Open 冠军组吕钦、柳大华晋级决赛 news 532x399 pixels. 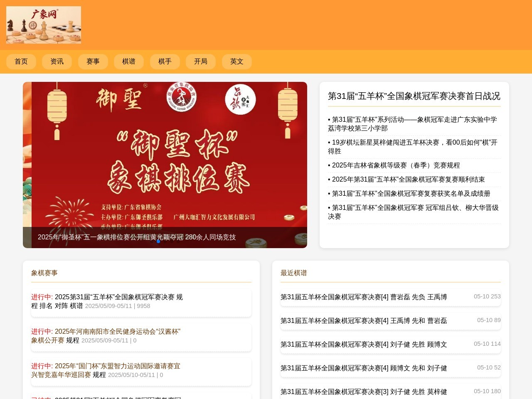[414, 212]
